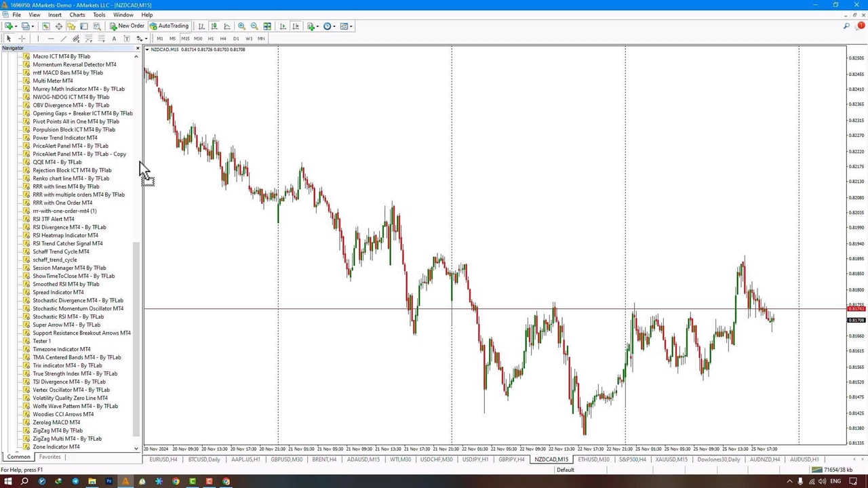Screen dimensions: 868x488
Task: Expand the Periods clock dropdown
Action: pyautogui.click(x=329, y=26)
